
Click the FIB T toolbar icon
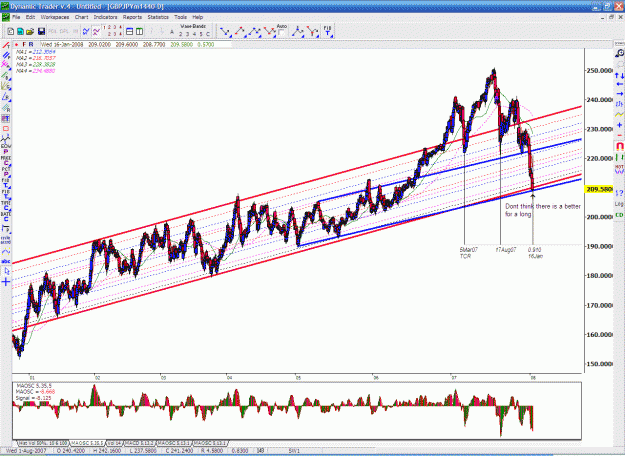click(327, 31)
